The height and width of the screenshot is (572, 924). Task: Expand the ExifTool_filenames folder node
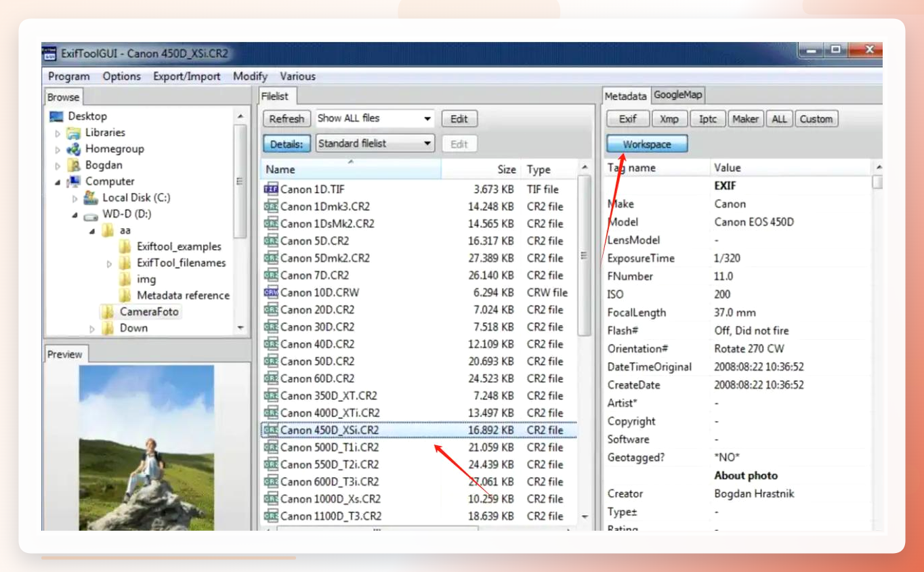109,264
